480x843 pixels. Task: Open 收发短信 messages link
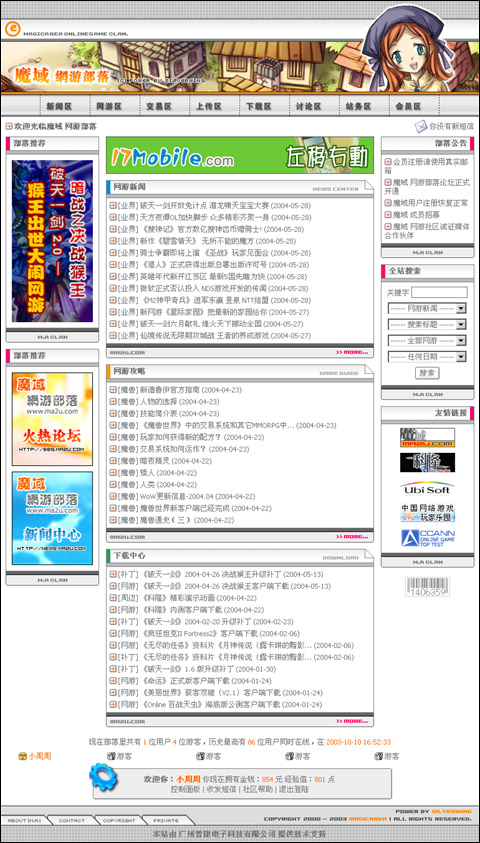tap(221, 789)
